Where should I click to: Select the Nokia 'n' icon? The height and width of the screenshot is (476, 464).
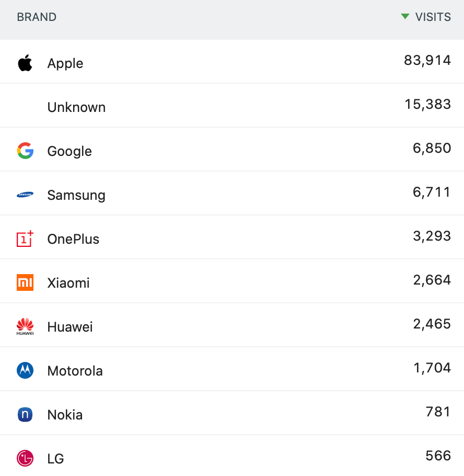coord(25,414)
